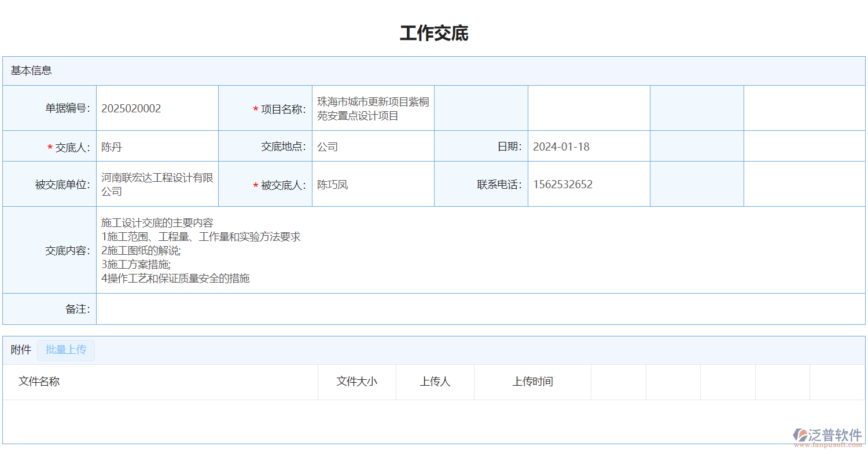The image size is (868, 454).
Task: Select the 被交底人 field showing 陈巧凤
Action: 373,185
